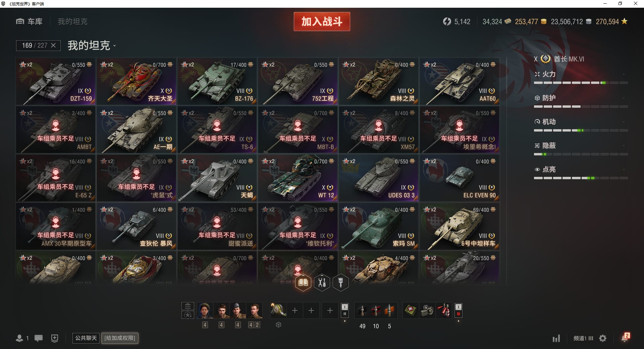
Task: Expand the 隐蔽 concealment stat row
Action: click(x=581, y=146)
